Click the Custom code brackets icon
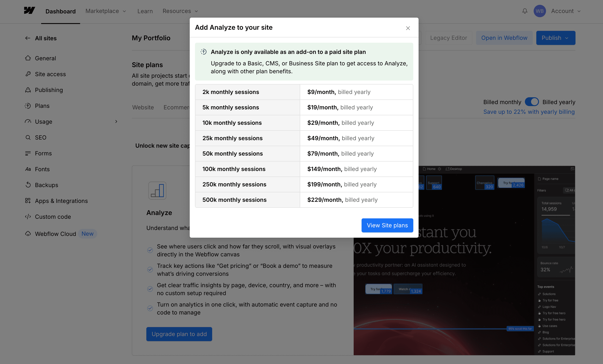The image size is (603, 364). 28,217
